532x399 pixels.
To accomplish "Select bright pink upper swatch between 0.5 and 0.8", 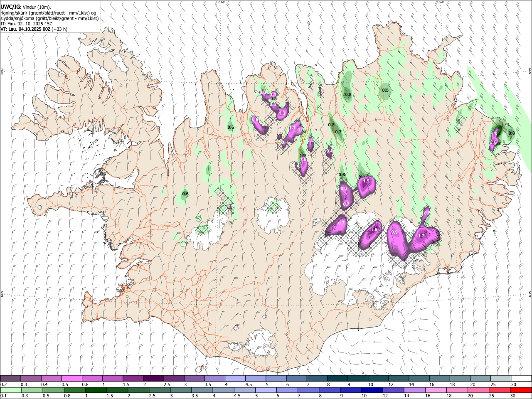I will click(x=71, y=378).
